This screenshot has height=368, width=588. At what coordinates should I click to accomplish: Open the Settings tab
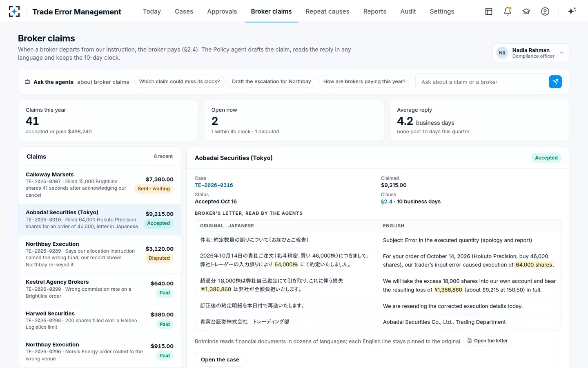point(442,11)
